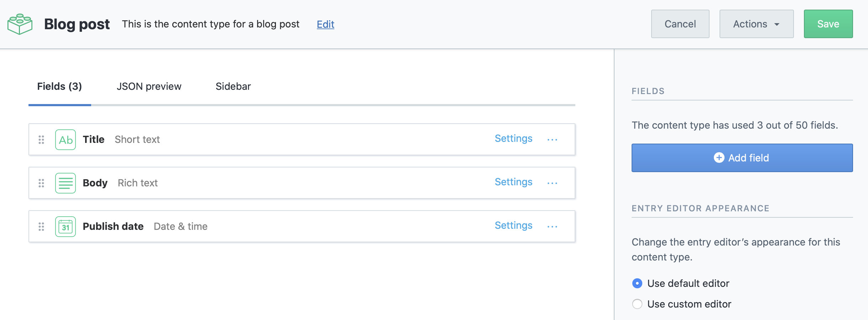This screenshot has height=320, width=868.
Task: Select the Use default editor option
Action: [x=637, y=283]
